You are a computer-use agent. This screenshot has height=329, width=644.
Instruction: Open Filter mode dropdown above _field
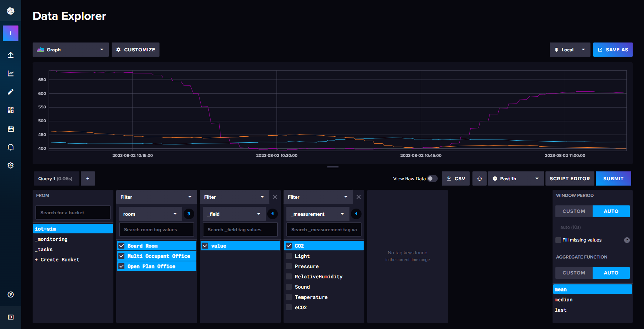tap(235, 197)
